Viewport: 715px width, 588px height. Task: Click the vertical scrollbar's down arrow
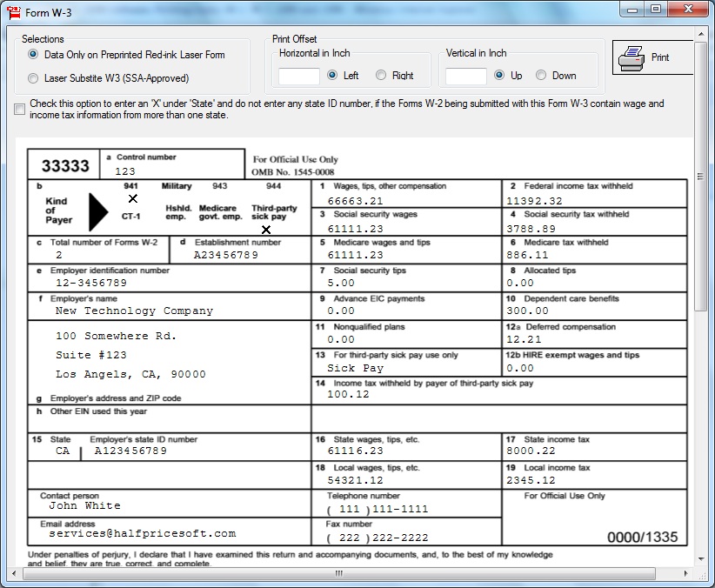[x=700, y=561]
